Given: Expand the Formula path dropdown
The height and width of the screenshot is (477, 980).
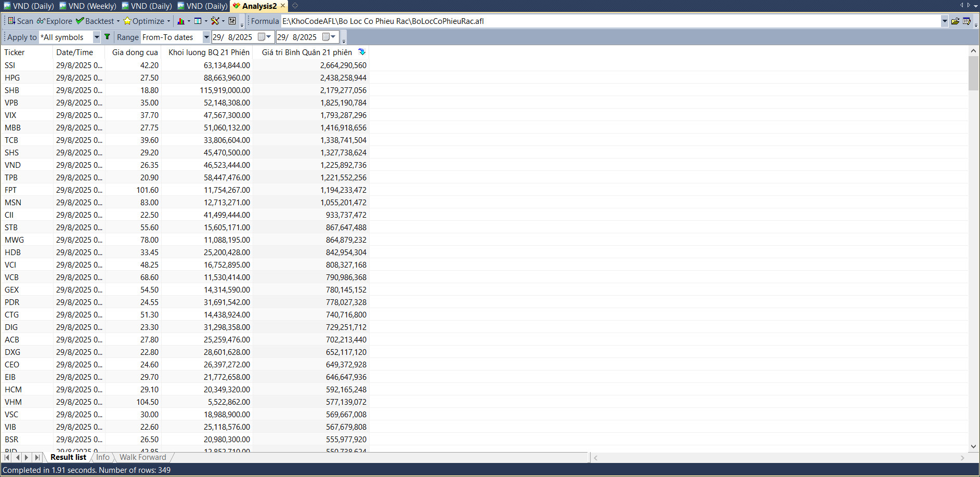Looking at the screenshot, I should tap(944, 21).
